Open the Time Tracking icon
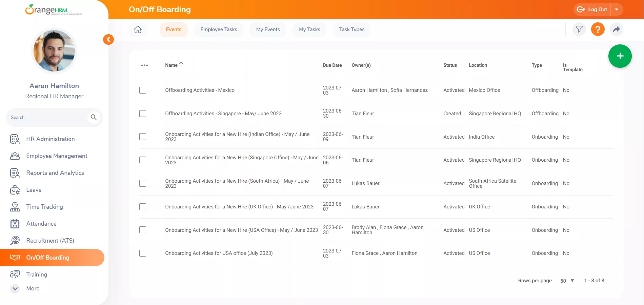 tap(15, 207)
